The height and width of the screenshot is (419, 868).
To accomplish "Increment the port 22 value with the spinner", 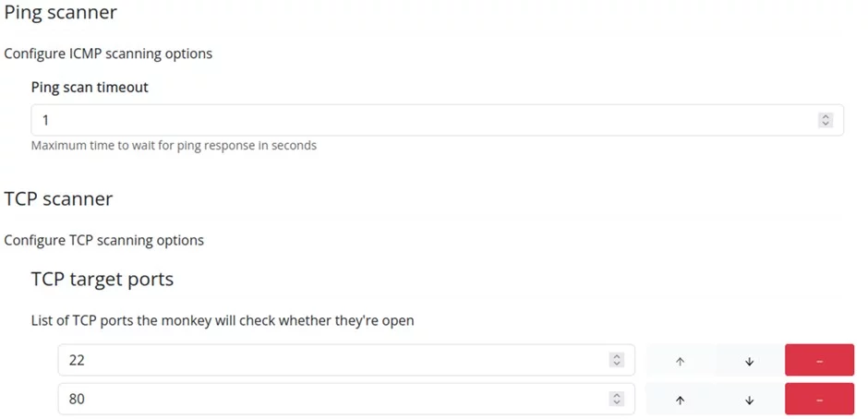I will [617, 356].
